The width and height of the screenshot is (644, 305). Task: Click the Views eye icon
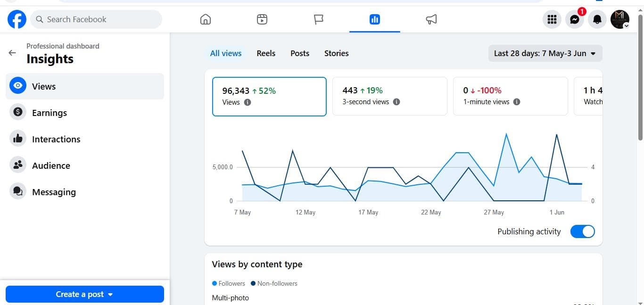coord(18,86)
